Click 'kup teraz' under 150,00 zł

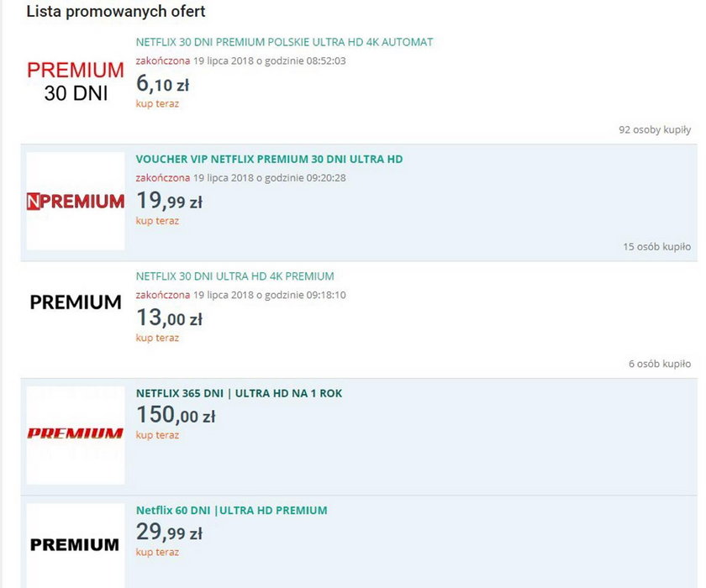(x=157, y=435)
